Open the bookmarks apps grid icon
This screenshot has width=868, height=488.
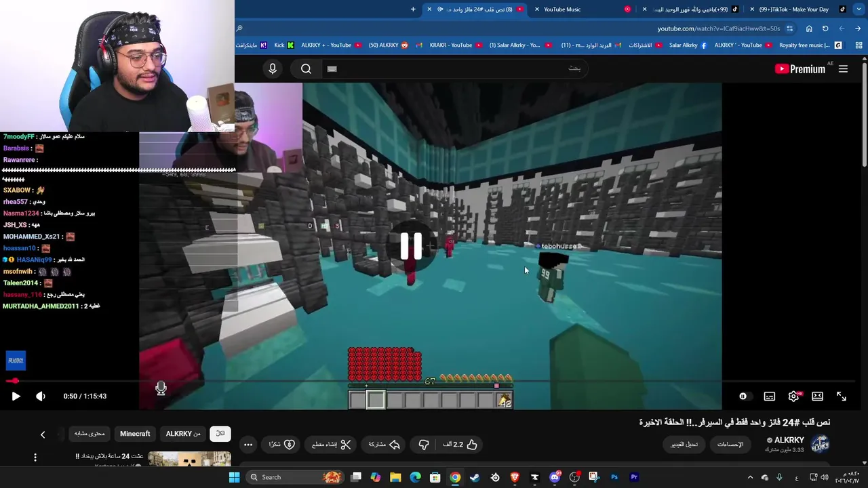pyautogui.click(x=859, y=45)
